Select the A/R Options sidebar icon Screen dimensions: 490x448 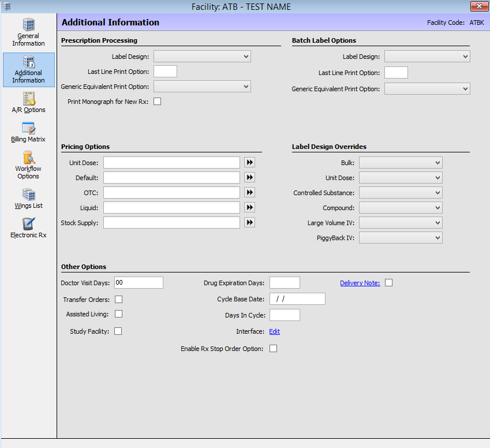tap(28, 99)
